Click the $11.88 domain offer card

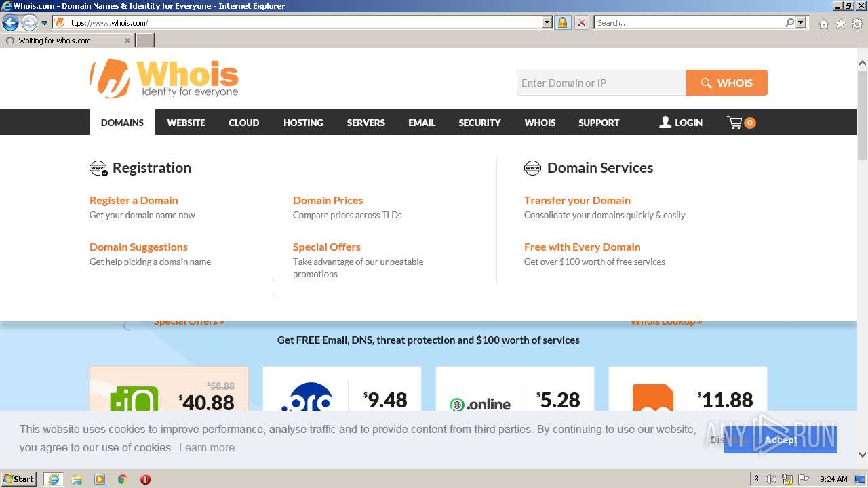pyautogui.click(x=688, y=389)
